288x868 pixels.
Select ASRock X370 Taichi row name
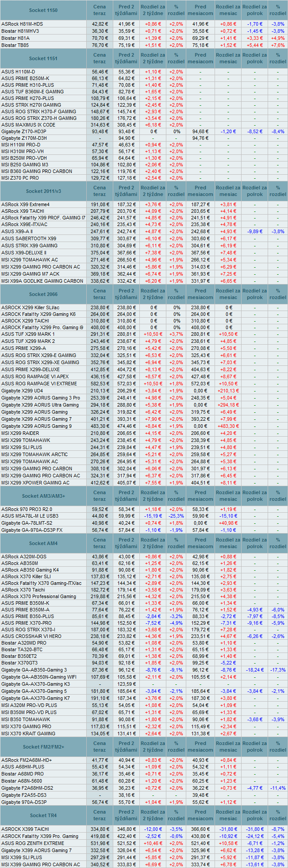(23, 590)
